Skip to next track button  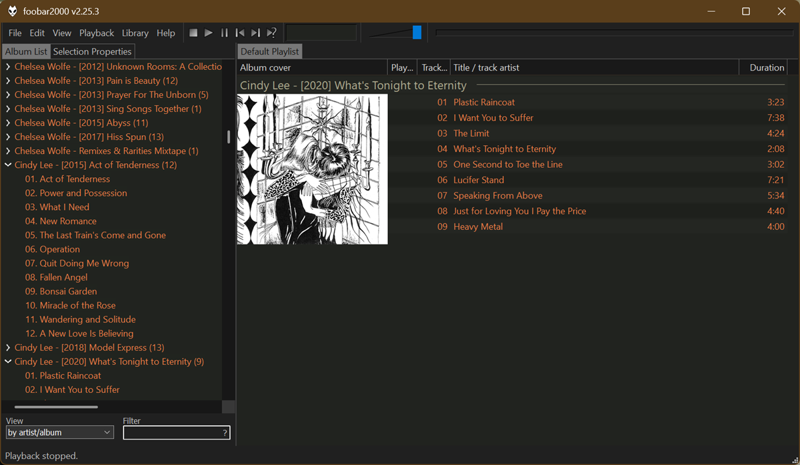coord(256,33)
